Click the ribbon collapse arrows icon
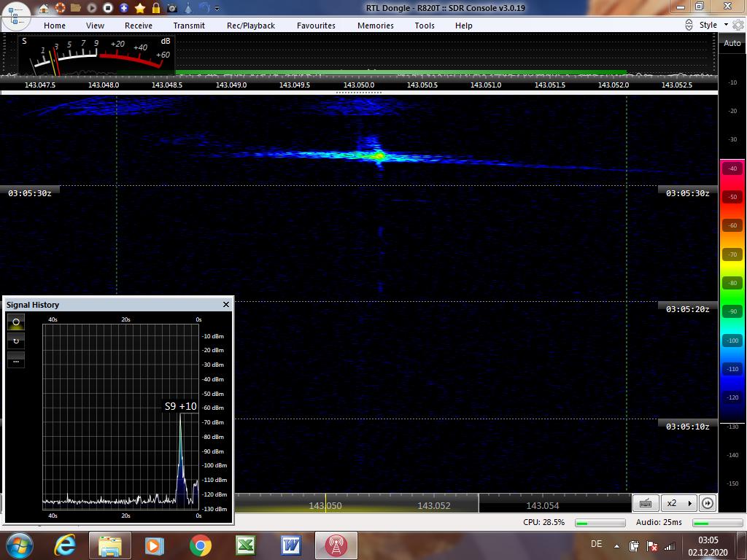The height and width of the screenshot is (560, 747). [689, 25]
